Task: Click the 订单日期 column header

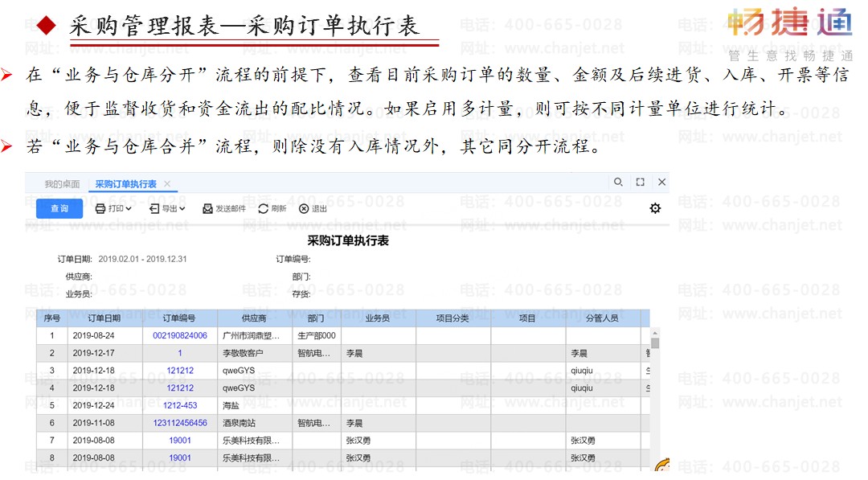Action: [x=104, y=318]
